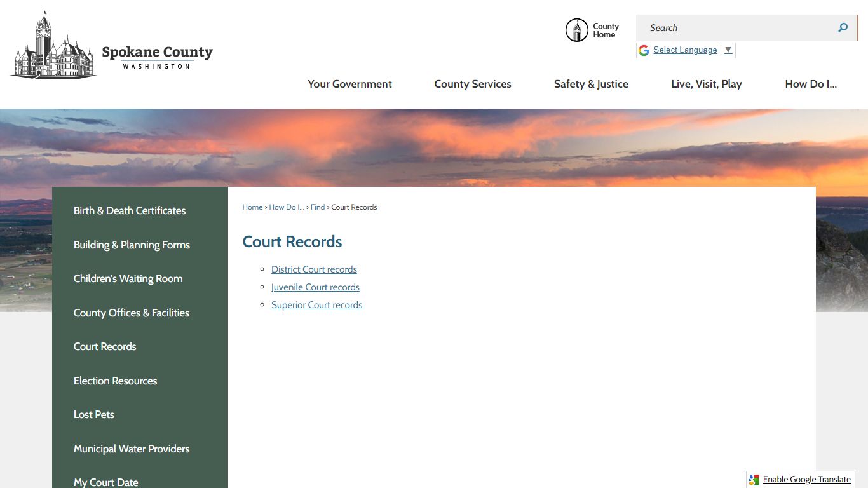Open My Court Date sidebar link

coord(105,482)
